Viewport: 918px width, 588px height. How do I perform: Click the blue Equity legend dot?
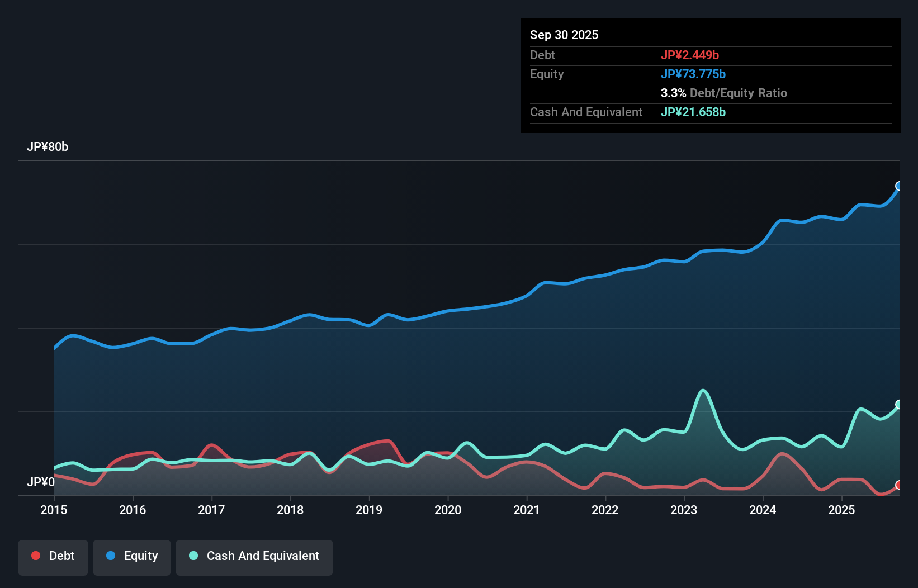[111, 556]
